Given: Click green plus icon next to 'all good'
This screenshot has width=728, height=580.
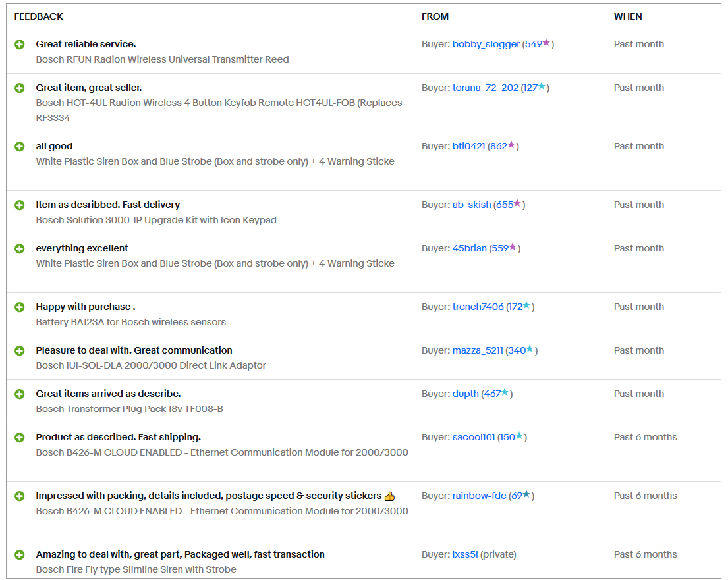Looking at the screenshot, I should pyautogui.click(x=20, y=147).
